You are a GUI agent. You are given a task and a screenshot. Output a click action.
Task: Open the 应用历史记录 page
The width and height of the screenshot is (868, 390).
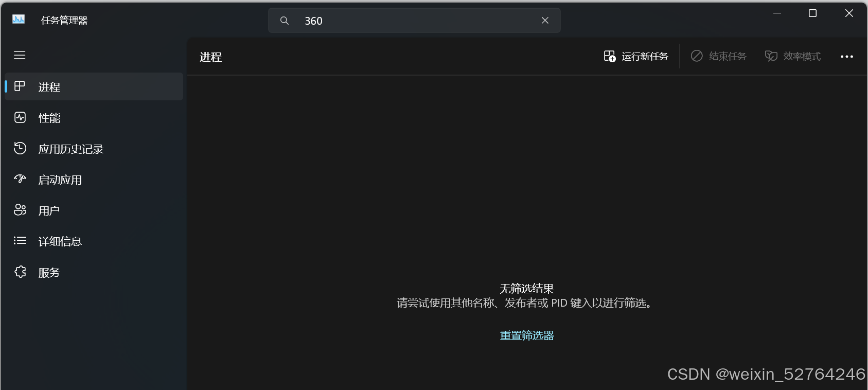point(94,149)
